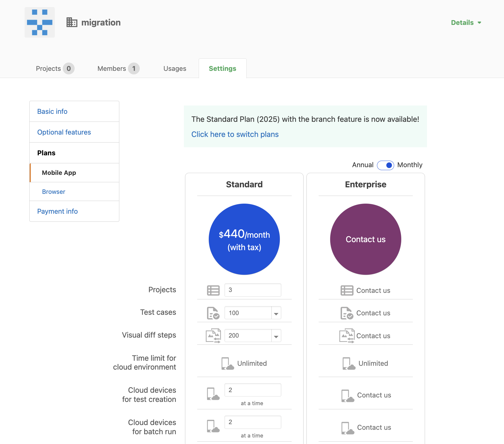Switch to the Projects tab
504x444 pixels.
click(x=55, y=68)
